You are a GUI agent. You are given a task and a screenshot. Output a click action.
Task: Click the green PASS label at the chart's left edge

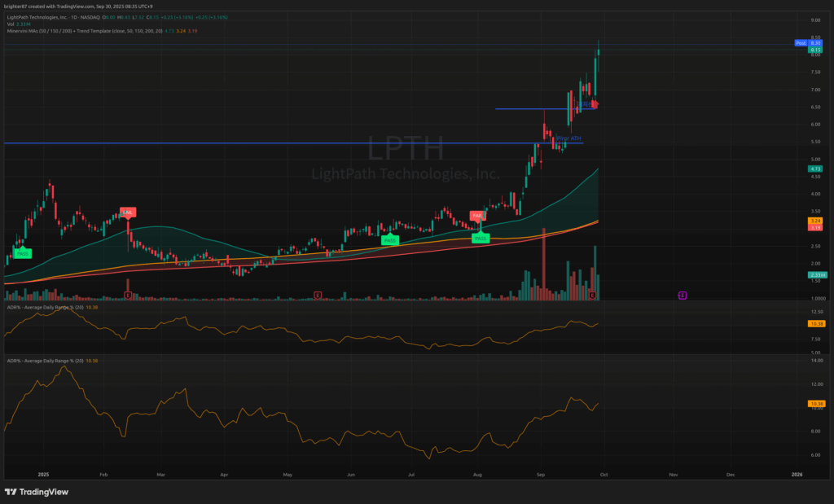click(x=22, y=253)
